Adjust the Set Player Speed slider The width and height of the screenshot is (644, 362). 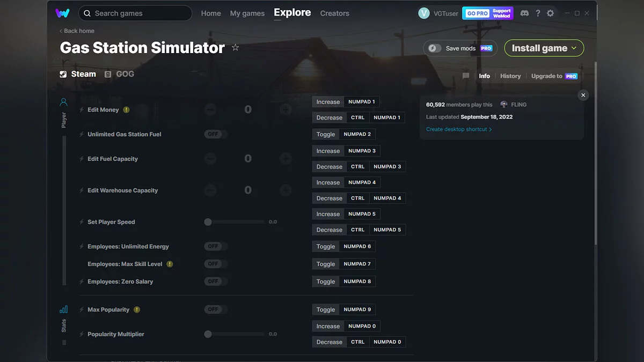(207, 221)
